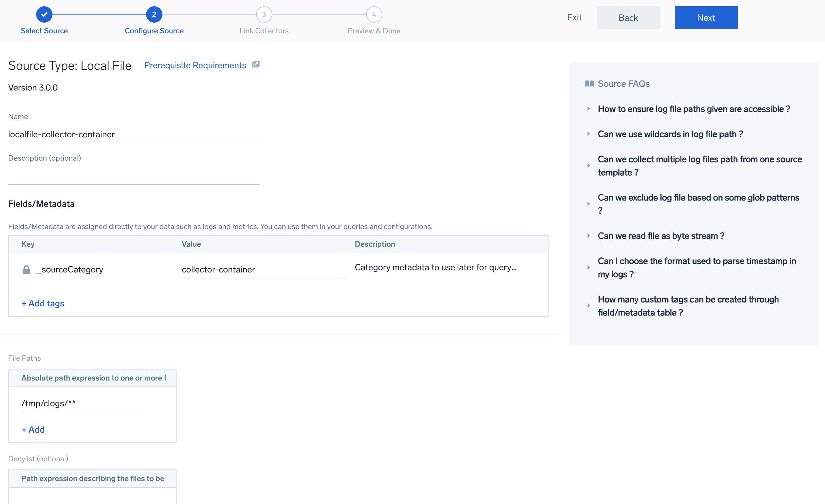The height and width of the screenshot is (504, 825).
Task: Expand the read file as byte stream FAQ
Action: point(661,236)
